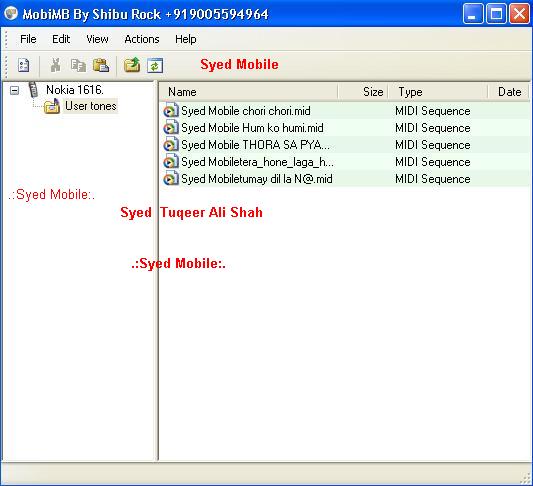Open the Actions menu
Image resolution: width=533 pixels, height=486 pixels.
coord(142,39)
